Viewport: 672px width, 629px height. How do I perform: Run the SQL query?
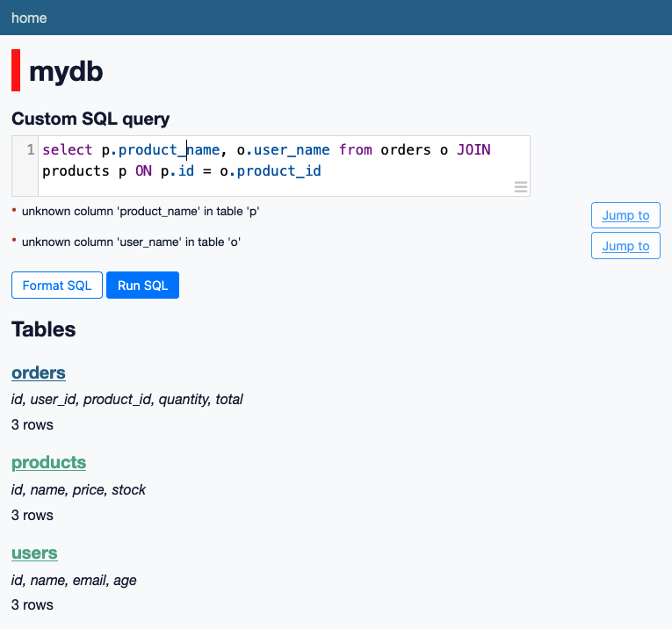click(142, 286)
